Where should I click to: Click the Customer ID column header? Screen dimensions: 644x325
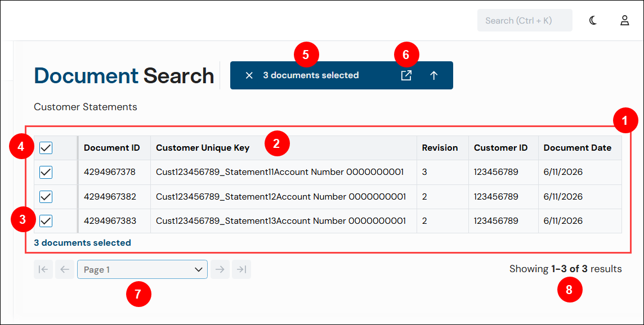(x=500, y=148)
